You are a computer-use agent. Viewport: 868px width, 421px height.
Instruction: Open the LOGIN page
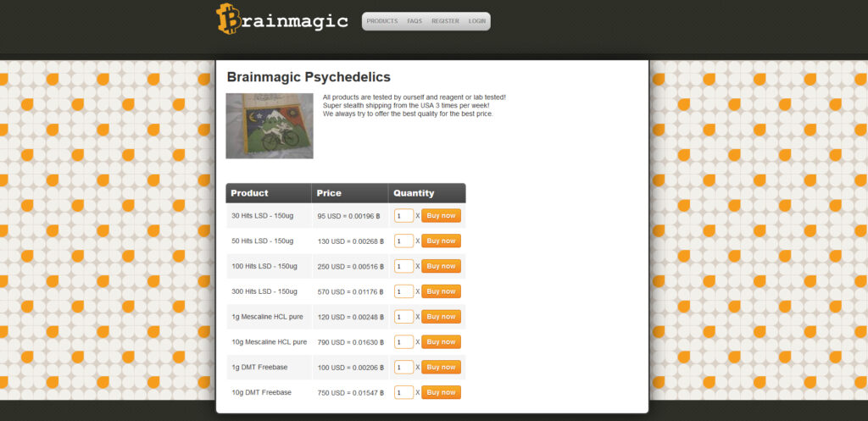pyautogui.click(x=476, y=21)
